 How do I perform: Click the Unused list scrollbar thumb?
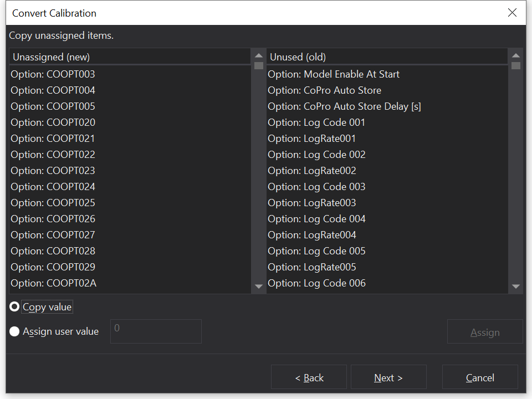point(516,65)
